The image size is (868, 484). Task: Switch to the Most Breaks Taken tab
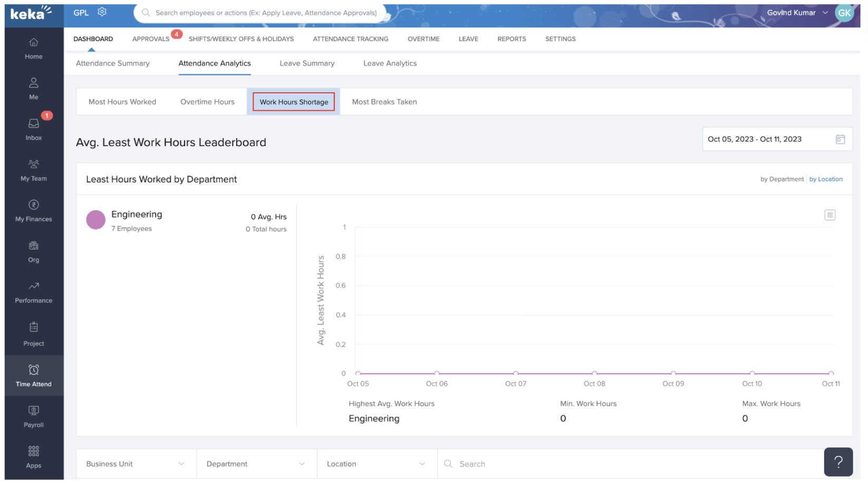pyautogui.click(x=384, y=102)
